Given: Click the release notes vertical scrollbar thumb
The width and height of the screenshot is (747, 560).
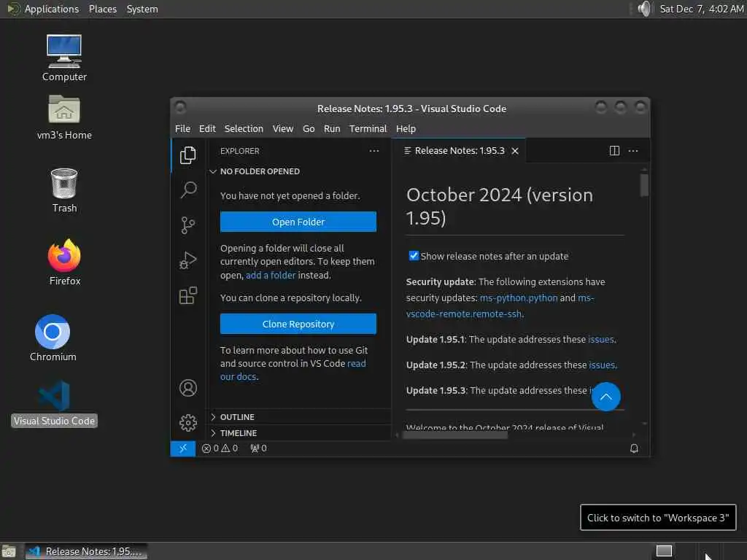Looking at the screenshot, I should pos(644,185).
